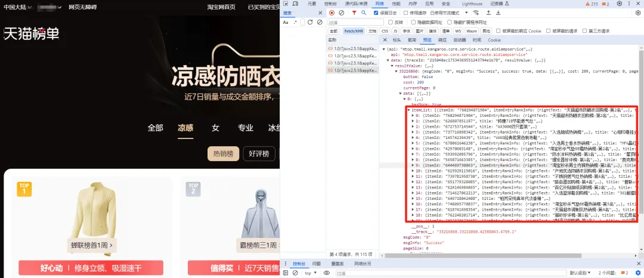644x278 pixels.
Task: Switch to the 元素 DevTools tab
Action: pyautogui.click(x=312, y=4)
